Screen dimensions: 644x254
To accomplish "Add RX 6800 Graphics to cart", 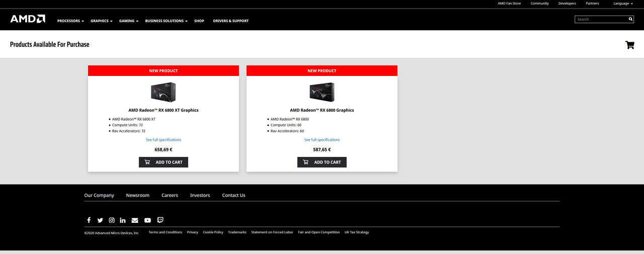I will (x=322, y=162).
